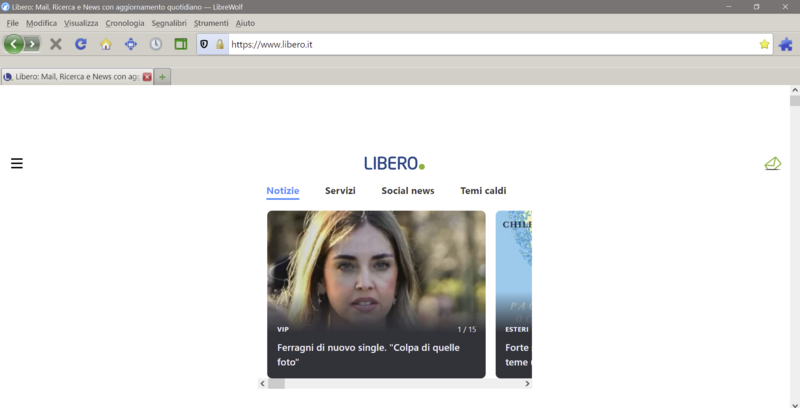Viewport: 800px width, 408px height.
Task: Open the partially visible ESTERI news card
Action: pyautogui.click(x=514, y=294)
